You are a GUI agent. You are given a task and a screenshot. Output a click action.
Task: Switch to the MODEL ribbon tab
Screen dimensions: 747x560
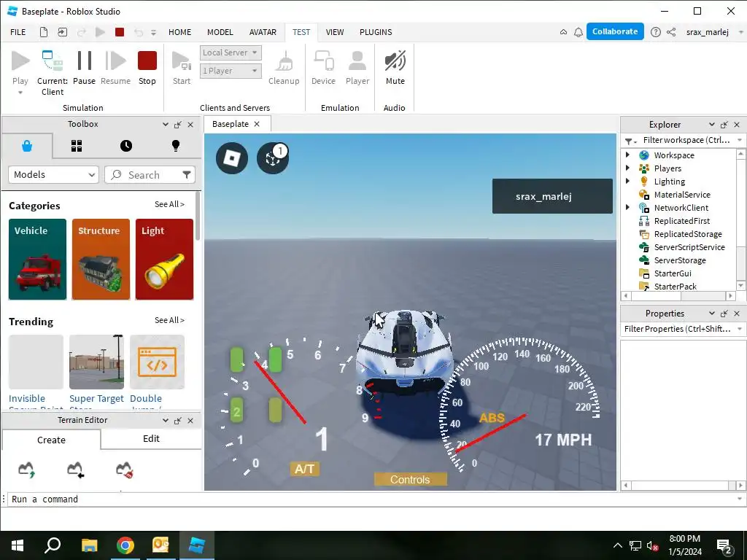[220, 32]
